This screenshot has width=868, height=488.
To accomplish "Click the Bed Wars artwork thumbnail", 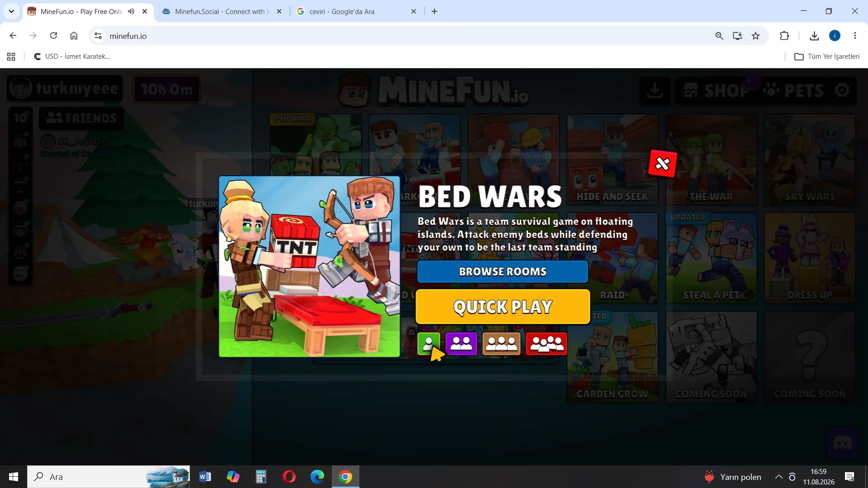I will click(310, 267).
